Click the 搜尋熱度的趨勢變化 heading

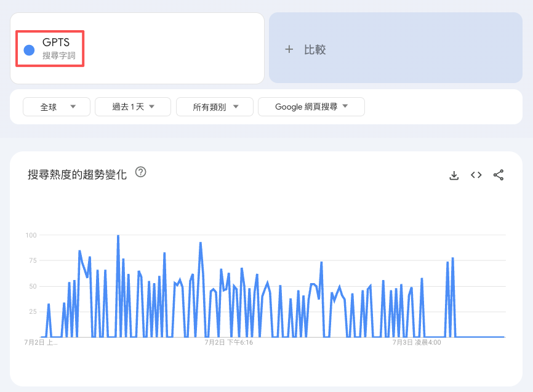(x=77, y=174)
